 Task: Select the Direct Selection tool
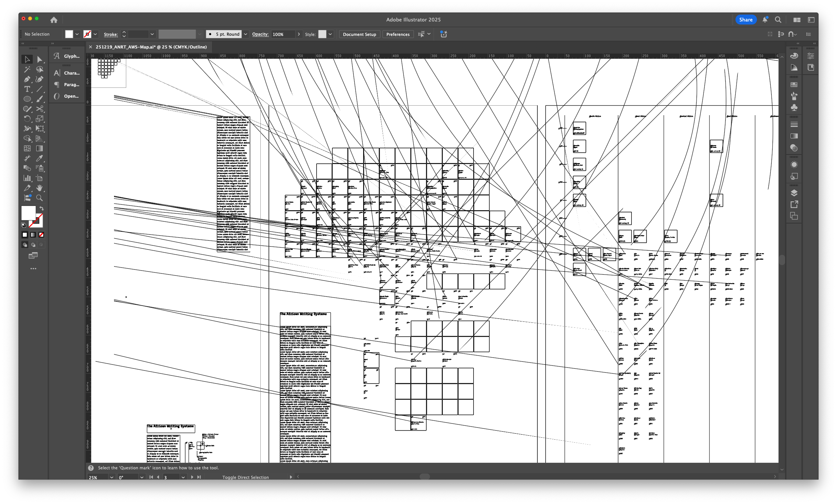[40, 60]
